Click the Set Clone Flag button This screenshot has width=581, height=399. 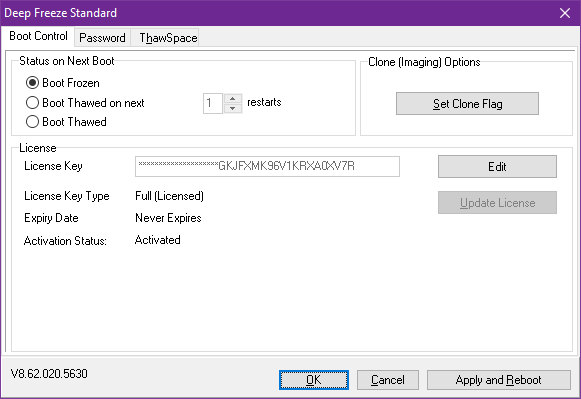467,104
